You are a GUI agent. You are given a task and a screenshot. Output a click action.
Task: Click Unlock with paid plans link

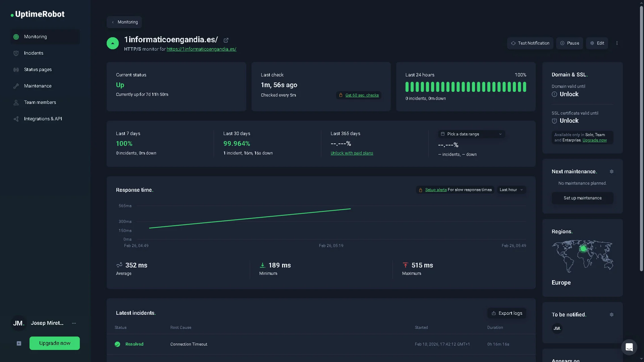(352, 153)
